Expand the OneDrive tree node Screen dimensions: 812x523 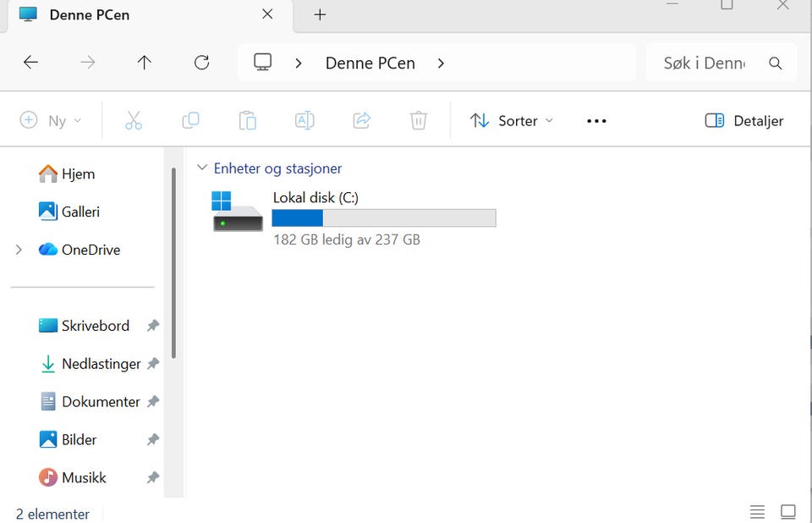click(x=19, y=250)
